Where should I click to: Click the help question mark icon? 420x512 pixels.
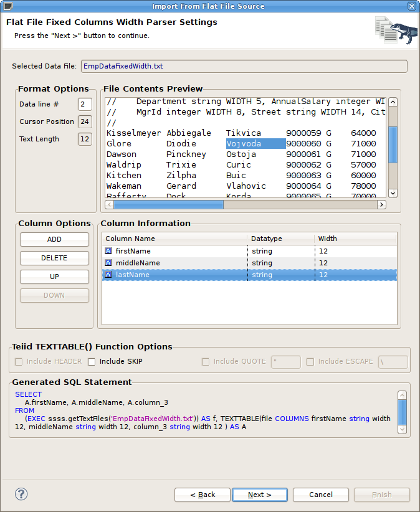coord(21,495)
